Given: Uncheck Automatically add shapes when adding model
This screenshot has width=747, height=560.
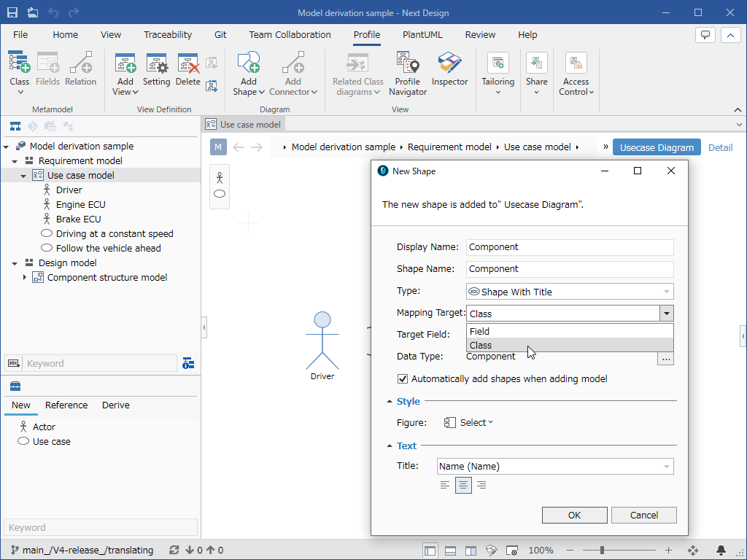Looking at the screenshot, I should [403, 378].
